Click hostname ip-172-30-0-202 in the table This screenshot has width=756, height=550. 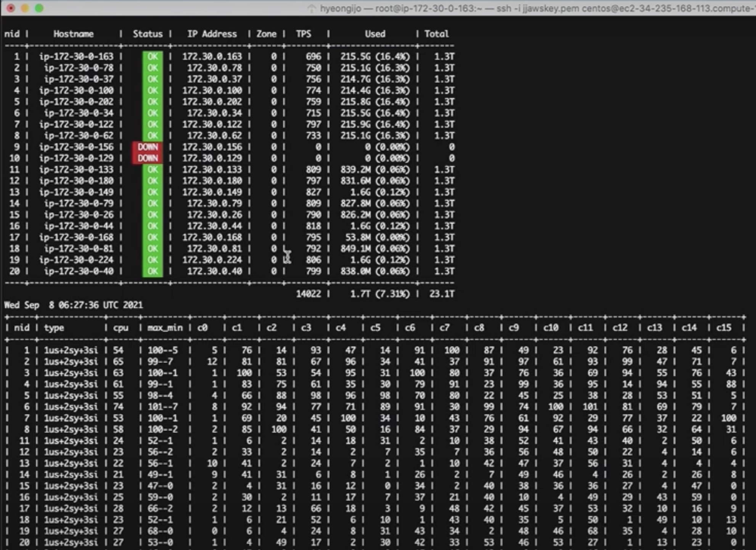pyautogui.click(x=76, y=102)
